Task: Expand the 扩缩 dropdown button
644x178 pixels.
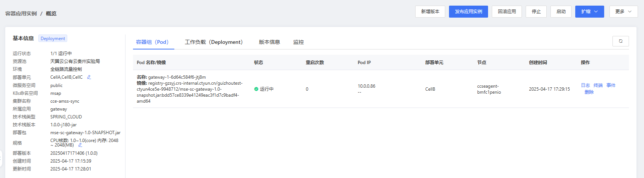Action: [x=589, y=12]
